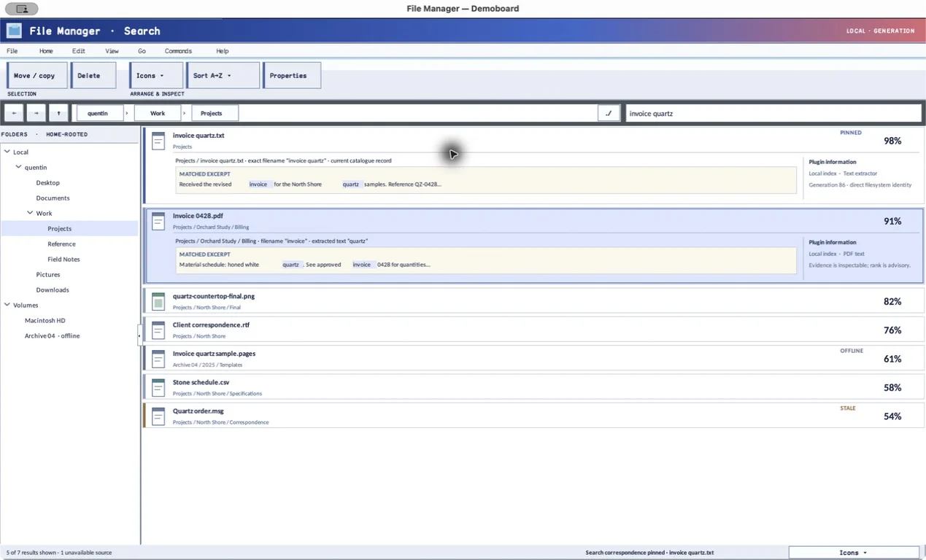Click the quartz-countertop-final.png file name
This screenshot has width=926, height=560.
point(214,296)
